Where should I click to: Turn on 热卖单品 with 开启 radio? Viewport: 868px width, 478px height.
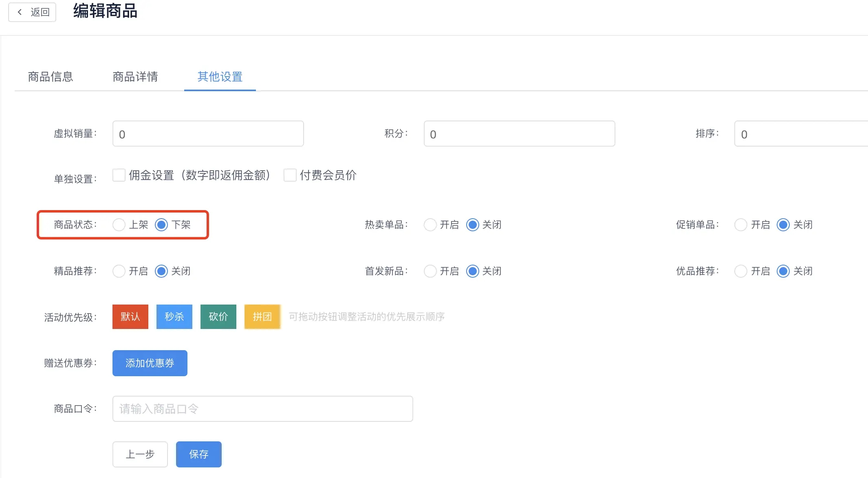click(430, 225)
